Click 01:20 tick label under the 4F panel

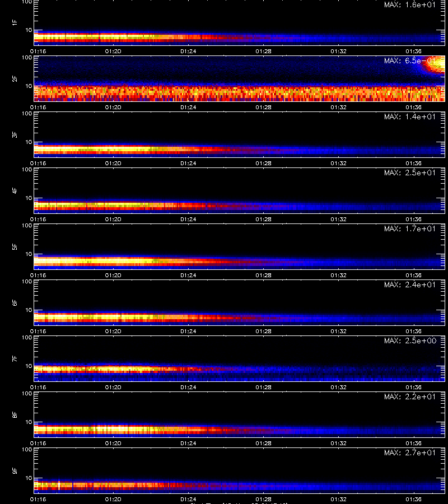pyautogui.click(x=113, y=219)
